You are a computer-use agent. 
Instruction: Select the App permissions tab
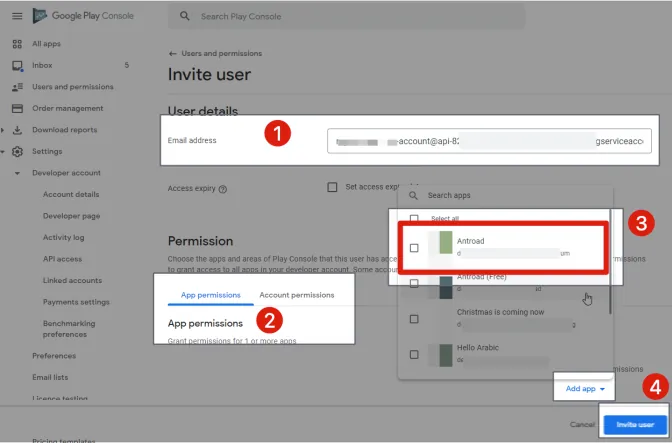click(x=210, y=295)
